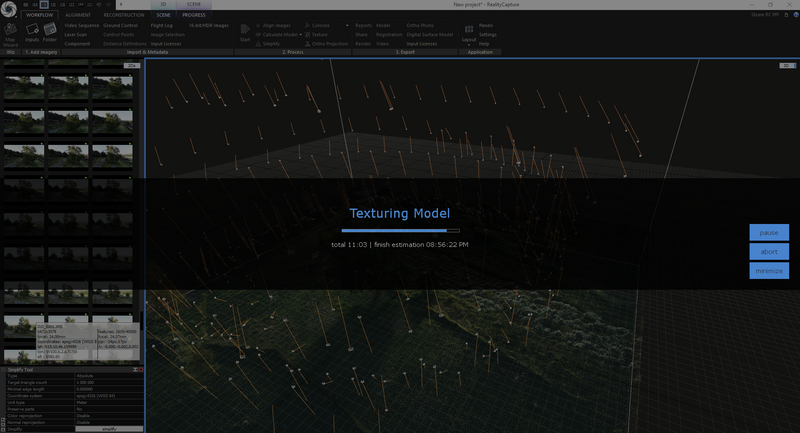This screenshot has width=800, height=433.
Task: Click Flight Log
Action: coord(162,26)
